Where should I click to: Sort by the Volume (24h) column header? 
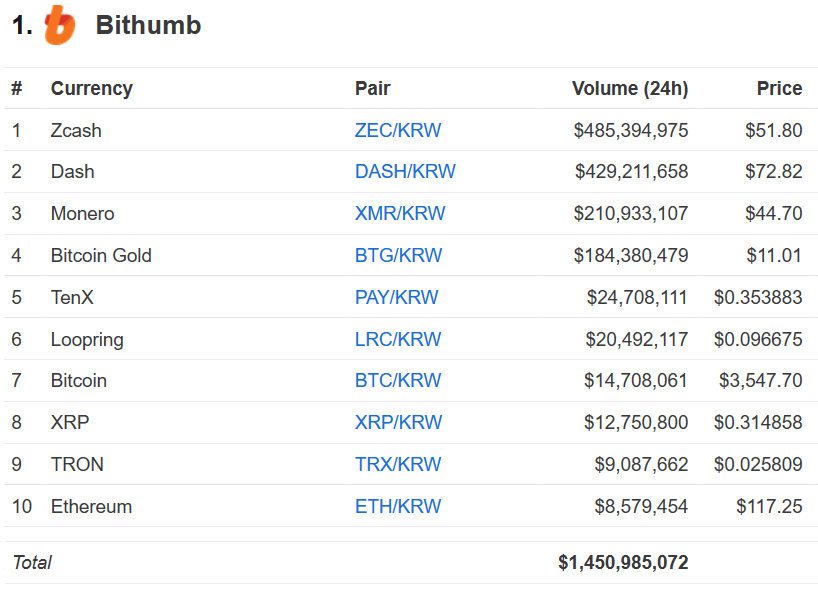630,88
